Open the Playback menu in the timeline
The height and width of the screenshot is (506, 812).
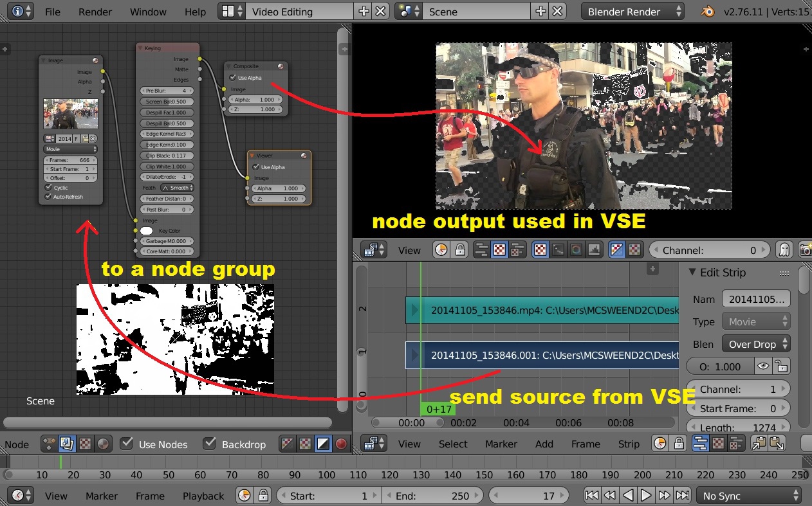click(x=203, y=496)
